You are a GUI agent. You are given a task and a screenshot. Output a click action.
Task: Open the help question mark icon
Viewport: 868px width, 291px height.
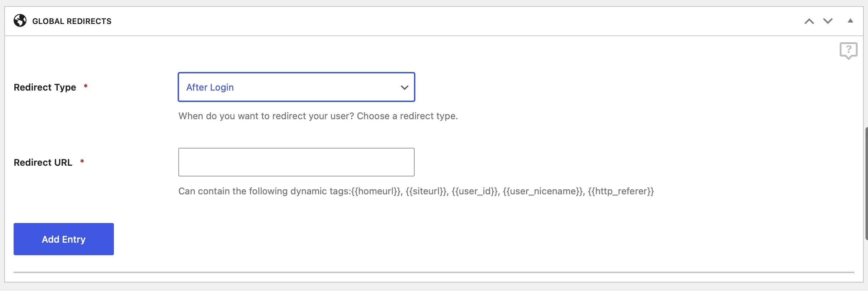[x=848, y=51]
